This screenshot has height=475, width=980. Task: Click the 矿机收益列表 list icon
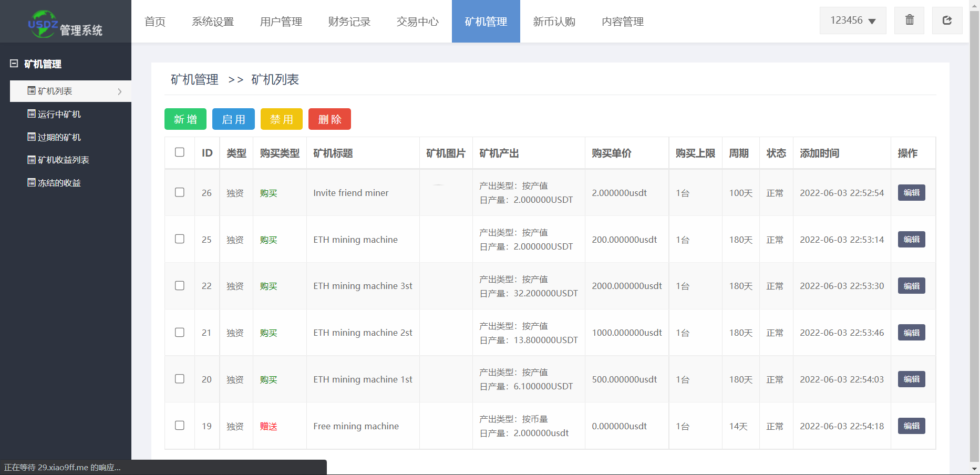tap(32, 160)
